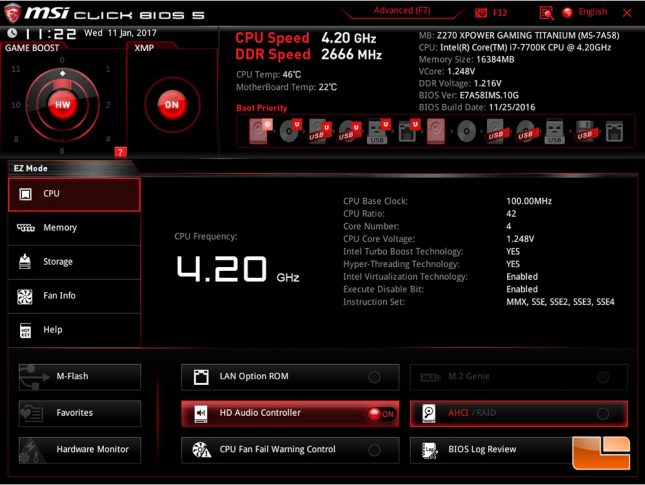Open the Help section in the sidebar
Screen dimensions: 645x485
74,330
